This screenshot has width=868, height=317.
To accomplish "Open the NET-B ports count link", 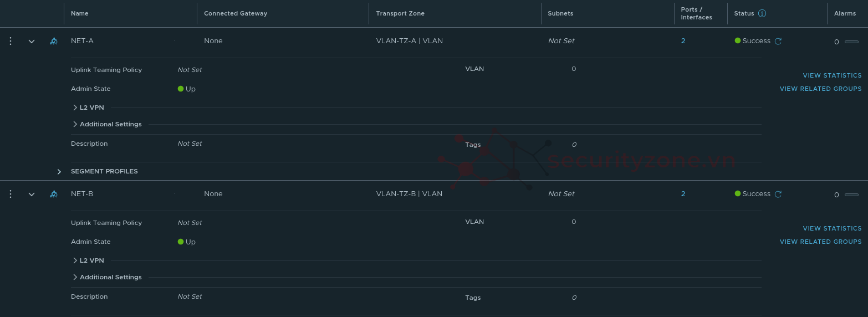I will (x=683, y=194).
